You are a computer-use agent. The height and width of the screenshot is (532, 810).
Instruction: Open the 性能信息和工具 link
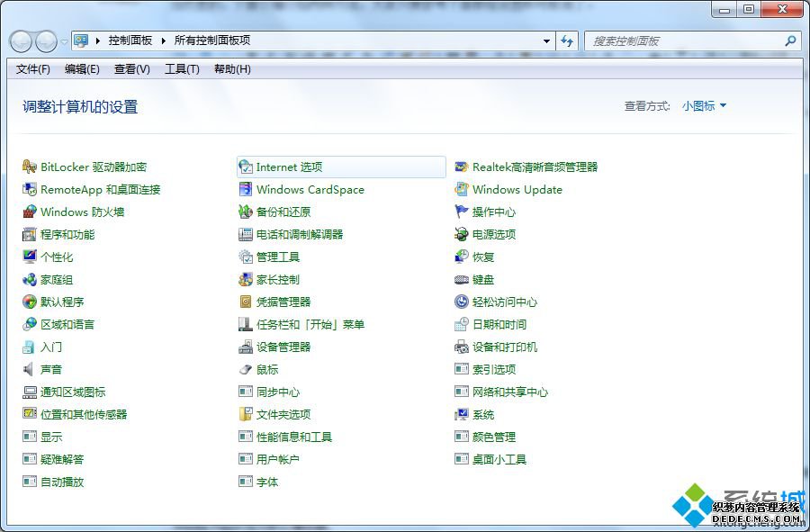(294, 437)
